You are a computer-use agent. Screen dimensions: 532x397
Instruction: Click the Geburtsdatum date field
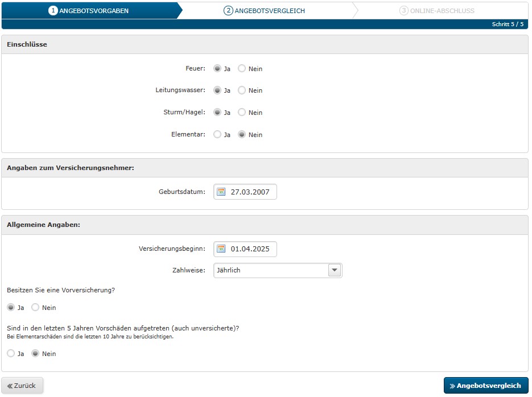(245, 192)
